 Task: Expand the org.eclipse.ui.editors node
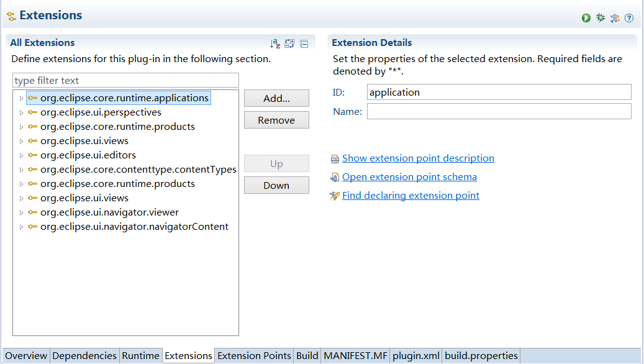21,155
